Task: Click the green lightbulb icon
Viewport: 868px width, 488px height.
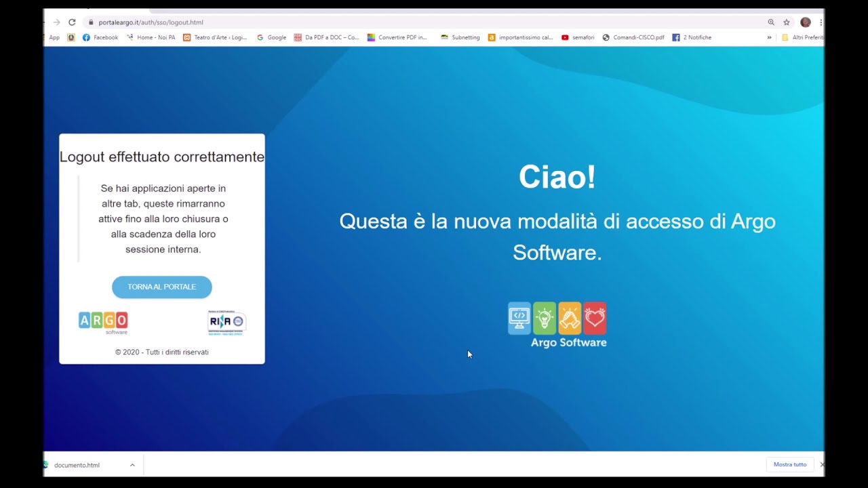Action: point(545,318)
